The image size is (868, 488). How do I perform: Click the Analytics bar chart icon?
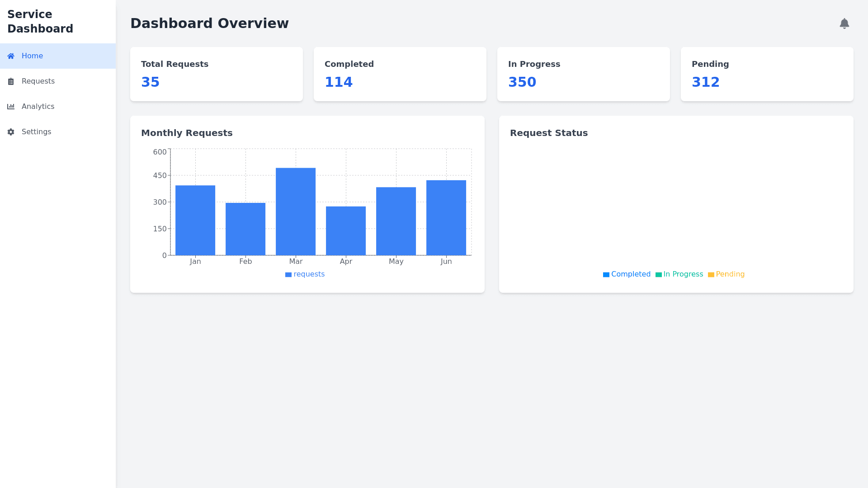(11, 107)
